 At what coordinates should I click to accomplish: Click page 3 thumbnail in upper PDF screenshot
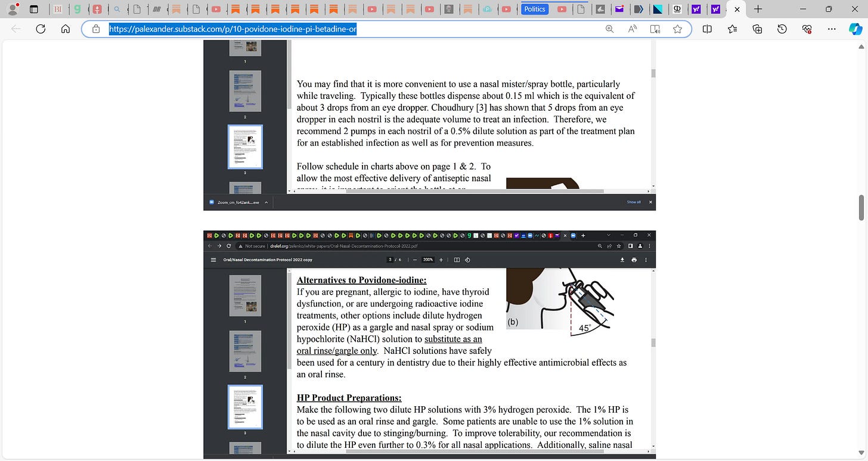pos(245,147)
